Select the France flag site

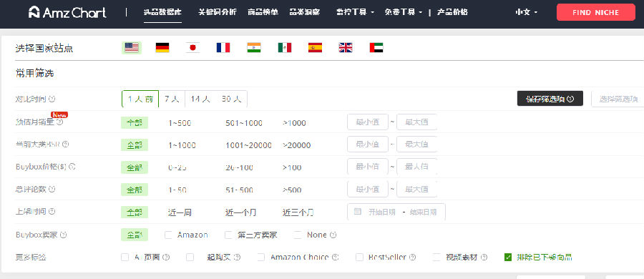223,48
